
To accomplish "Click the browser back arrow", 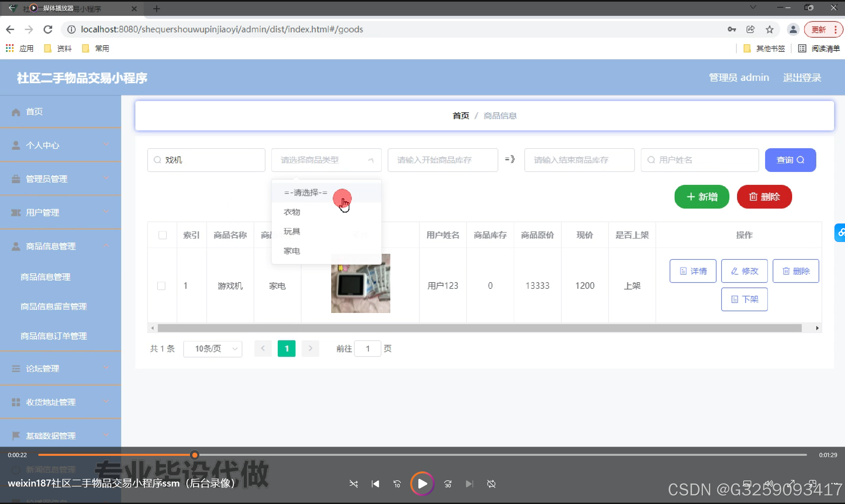I will [x=10, y=30].
